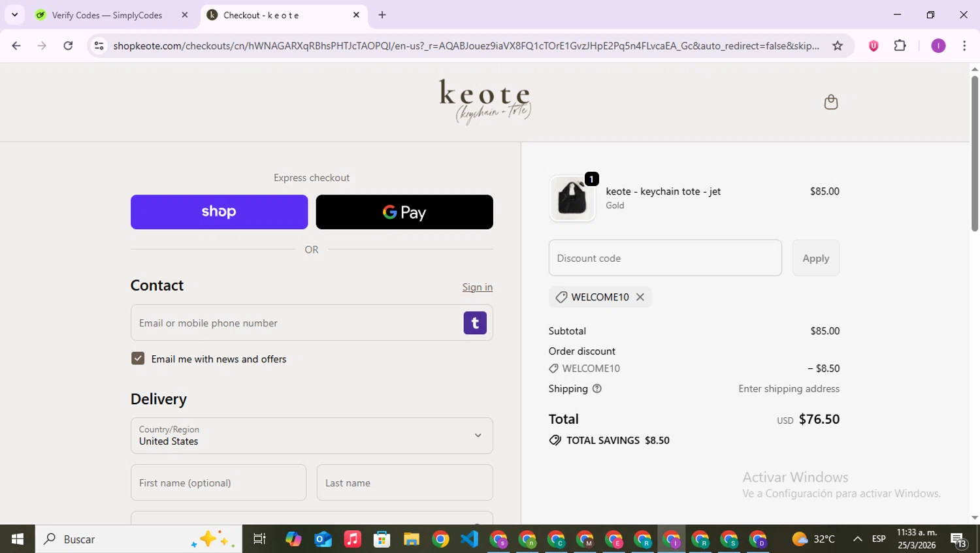Click the TOTAL SAVINGS $8.50 text
The width and height of the screenshot is (980, 553).
617,441
